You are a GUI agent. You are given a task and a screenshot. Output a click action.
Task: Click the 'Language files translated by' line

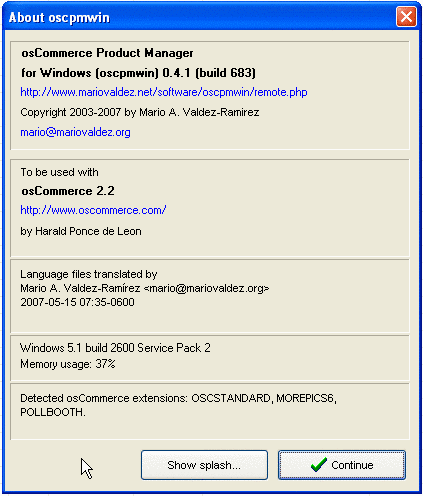tap(89, 274)
